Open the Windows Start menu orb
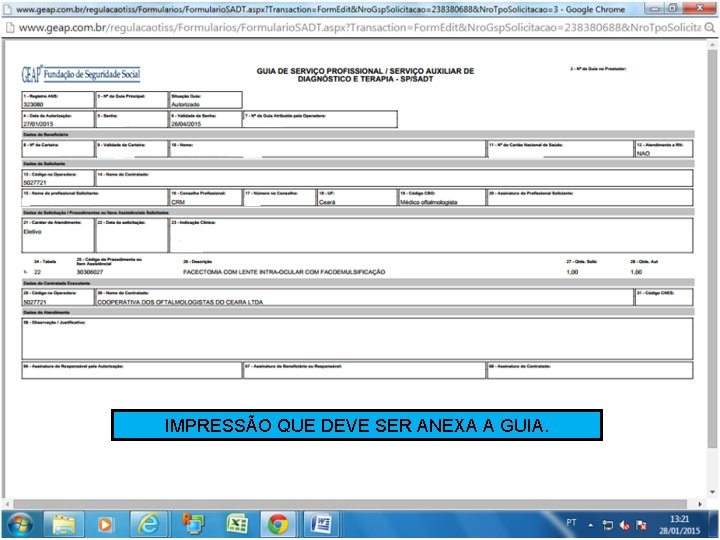 click(x=20, y=525)
